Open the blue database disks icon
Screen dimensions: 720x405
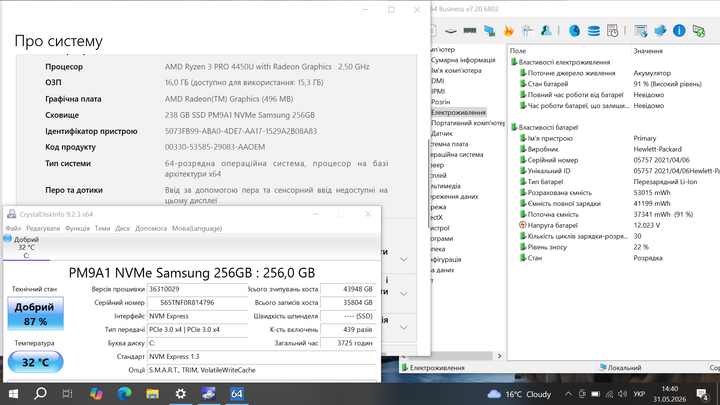tap(594, 31)
